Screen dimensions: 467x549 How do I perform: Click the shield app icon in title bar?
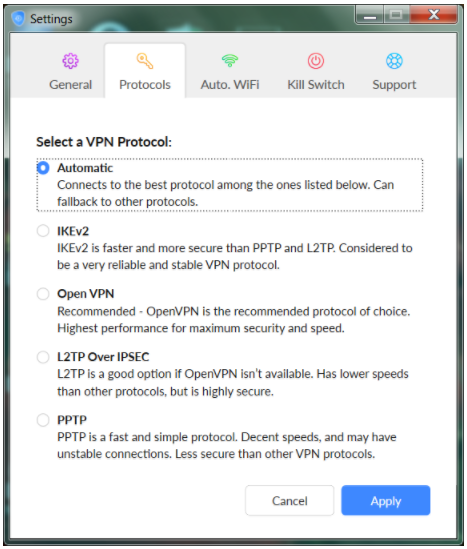click(18, 18)
